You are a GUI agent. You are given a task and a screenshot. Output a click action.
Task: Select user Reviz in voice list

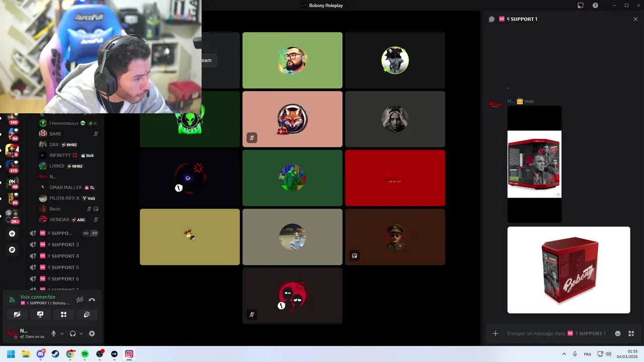click(68, 209)
